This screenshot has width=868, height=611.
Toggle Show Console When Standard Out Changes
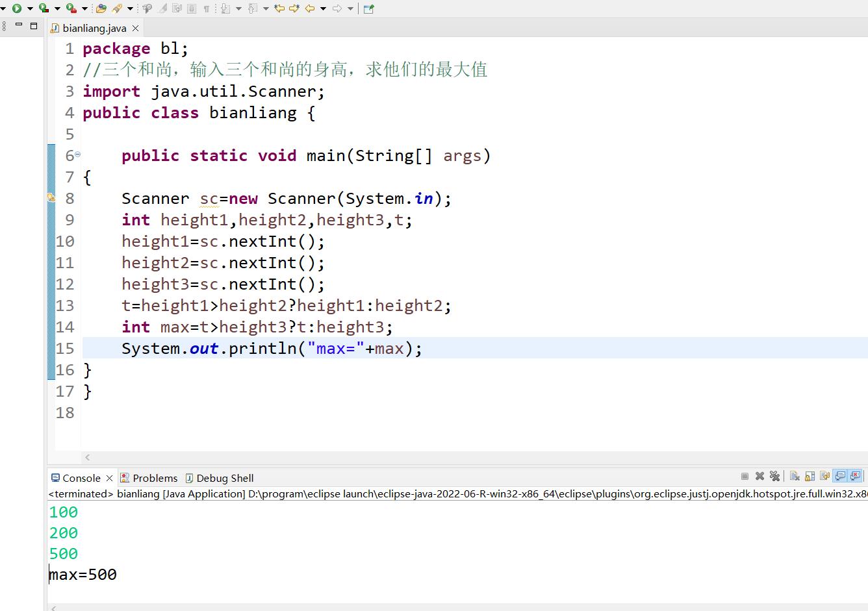click(840, 476)
